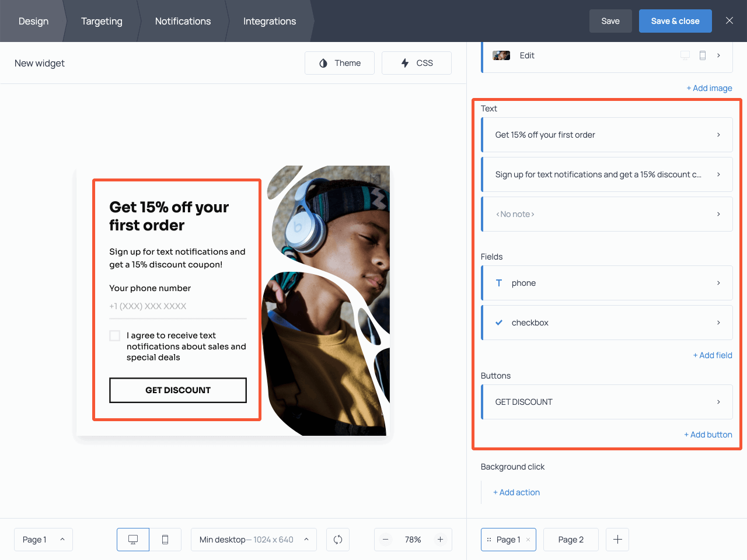Click the refresh/rotate preview icon
The width and height of the screenshot is (747, 560).
coord(337,540)
